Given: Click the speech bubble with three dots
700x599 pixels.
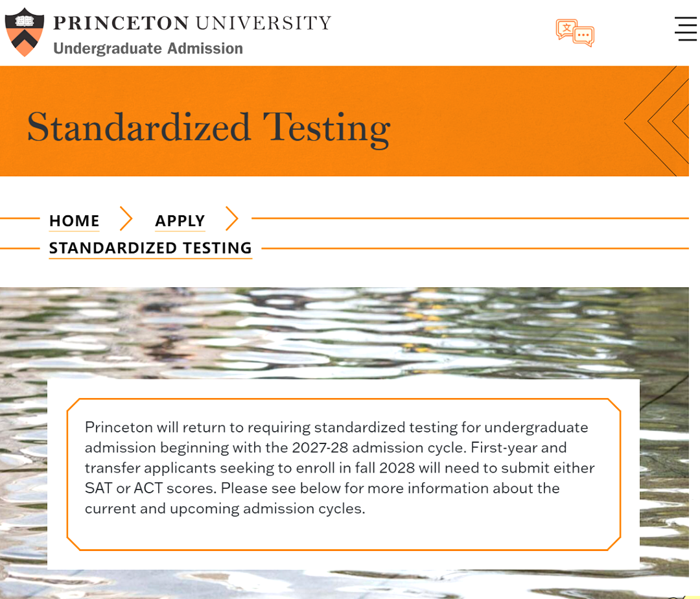Looking at the screenshot, I should (583, 35).
